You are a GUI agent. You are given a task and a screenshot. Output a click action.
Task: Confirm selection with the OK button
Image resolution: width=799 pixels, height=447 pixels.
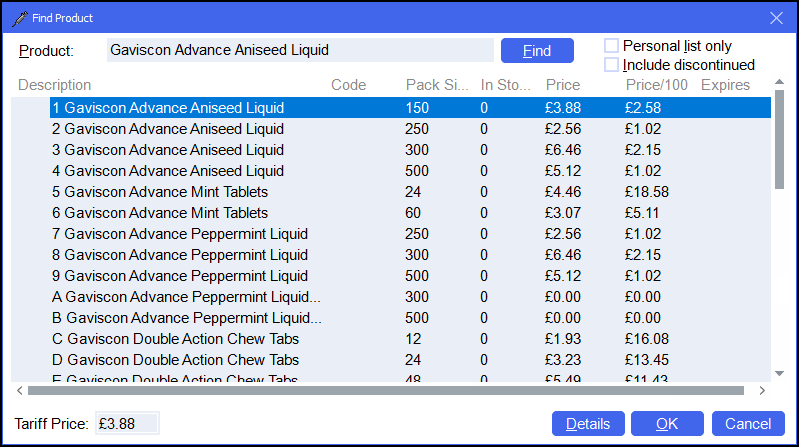(667, 423)
